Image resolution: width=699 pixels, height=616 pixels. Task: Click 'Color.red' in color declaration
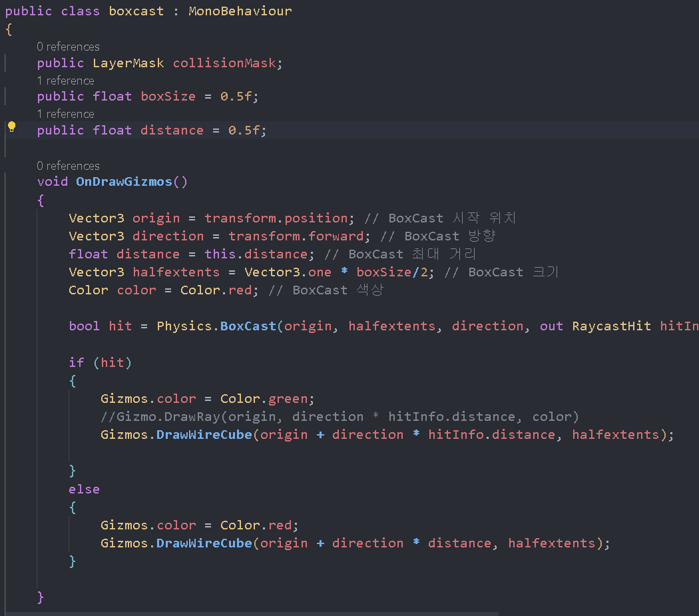click(216, 290)
